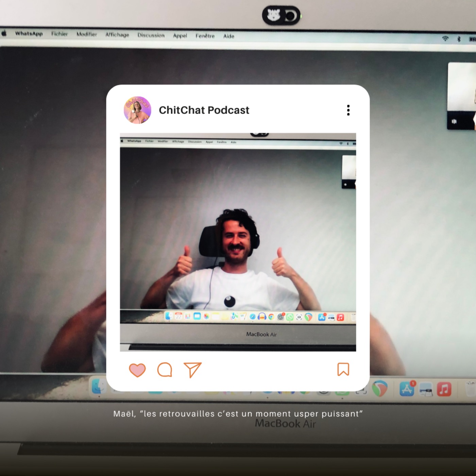Share the post via paper plane icon

pos(192,370)
